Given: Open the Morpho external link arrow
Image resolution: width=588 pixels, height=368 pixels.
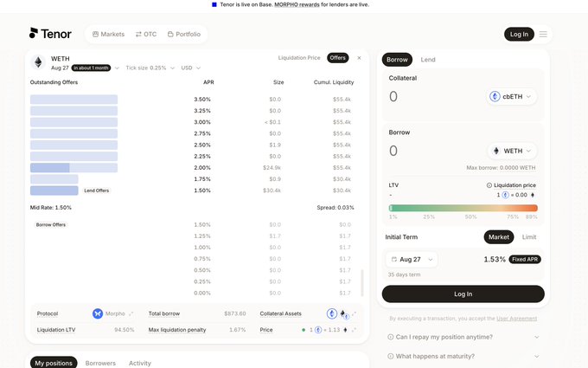Looking at the screenshot, I should (131, 313).
